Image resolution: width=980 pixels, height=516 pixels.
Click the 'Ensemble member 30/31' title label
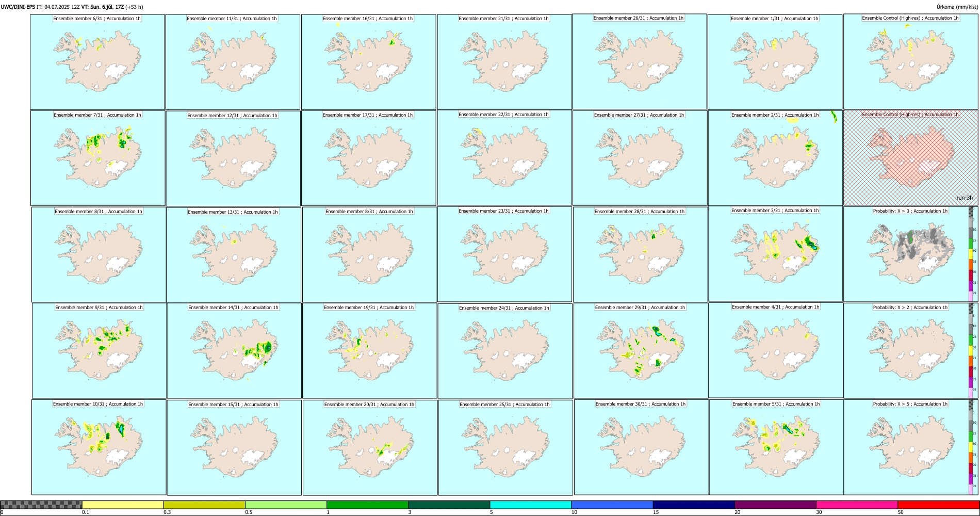click(x=641, y=404)
